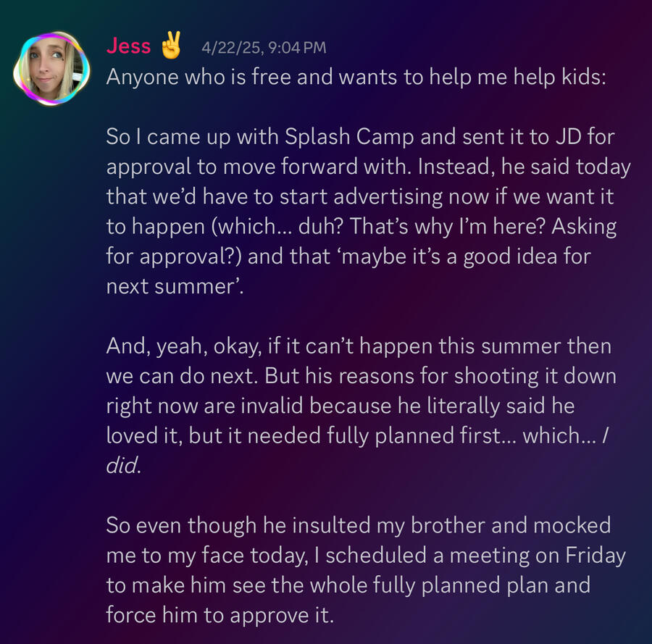
Task: Click the peace sign emoji beside Jess
Action: pyautogui.click(x=172, y=45)
